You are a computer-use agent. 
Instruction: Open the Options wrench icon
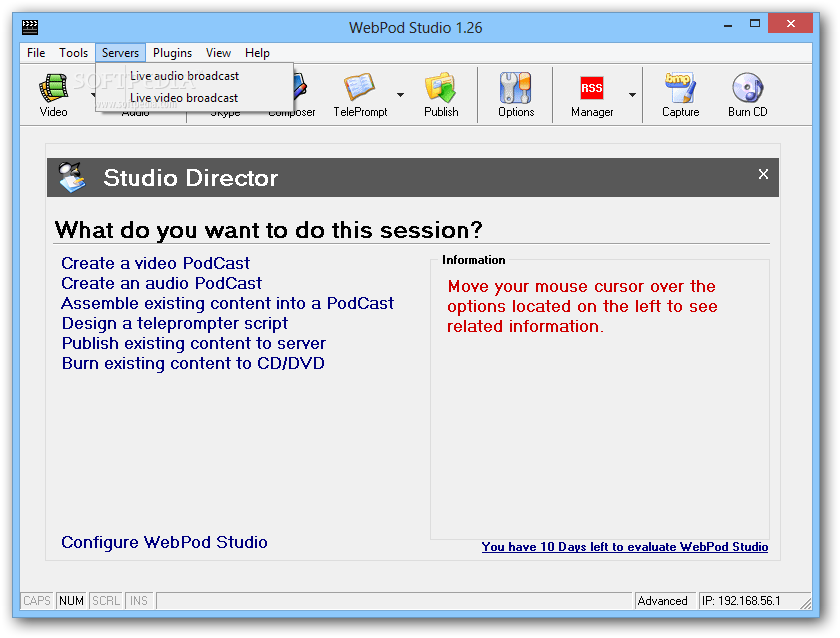(516, 94)
